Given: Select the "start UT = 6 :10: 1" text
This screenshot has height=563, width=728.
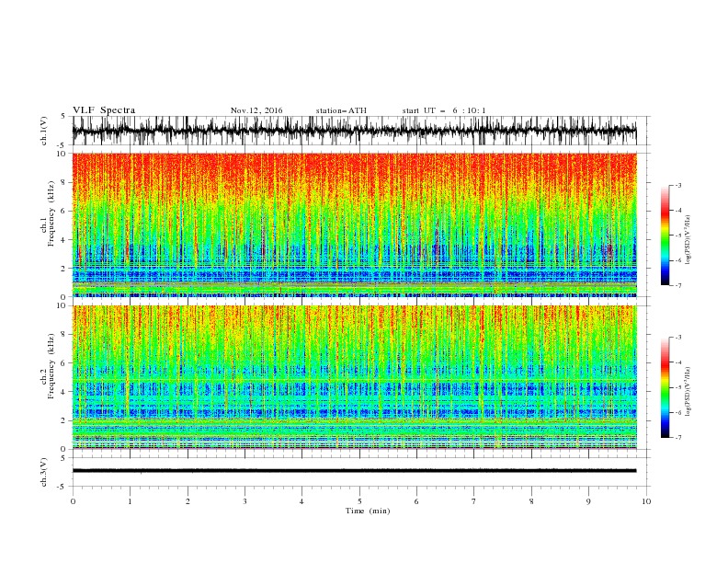Looking at the screenshot, I should click(x=444, y=110).
